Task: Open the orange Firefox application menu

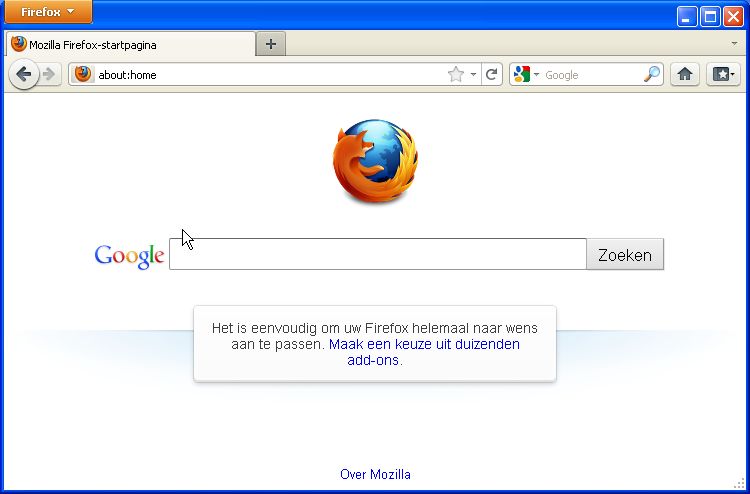Action: coord(48,12)
